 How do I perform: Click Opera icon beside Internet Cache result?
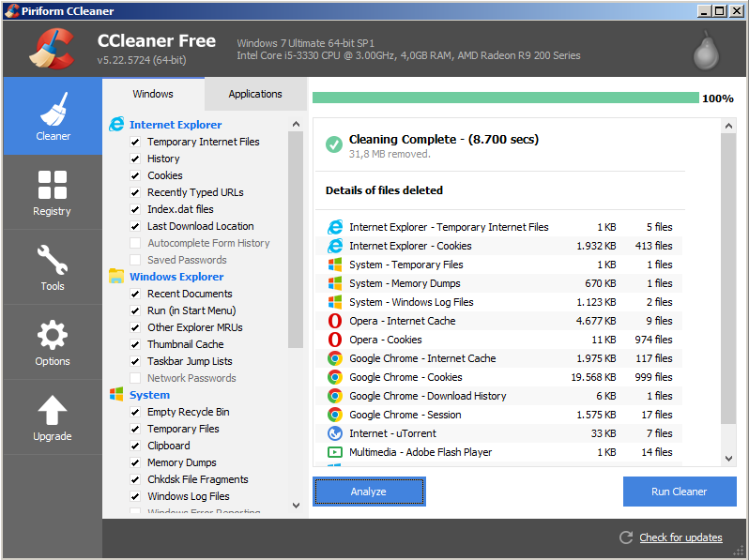click(335, 321)
